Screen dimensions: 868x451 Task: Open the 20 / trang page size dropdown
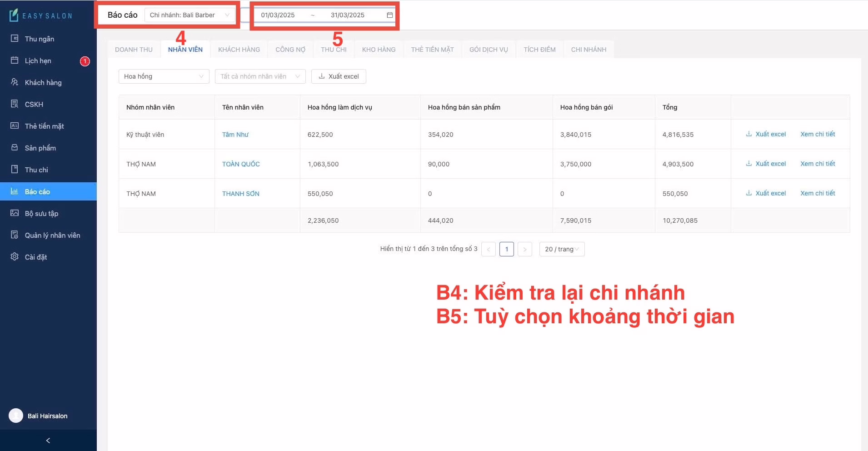pyautogui.click(x=562, y=249)
